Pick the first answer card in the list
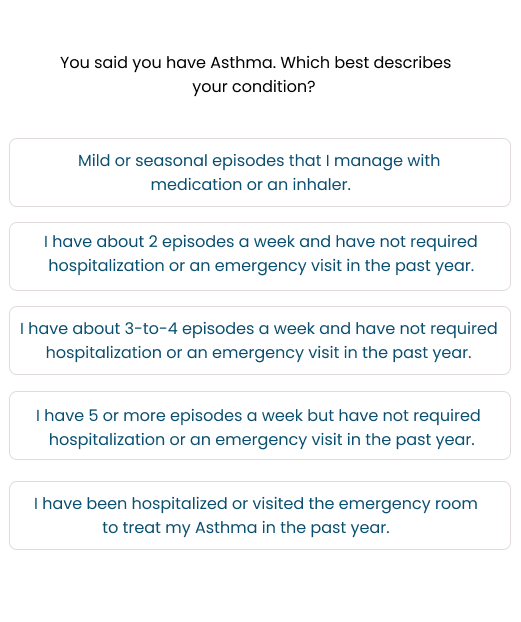This screenshot has height=622, width=521. click(260, 173)
